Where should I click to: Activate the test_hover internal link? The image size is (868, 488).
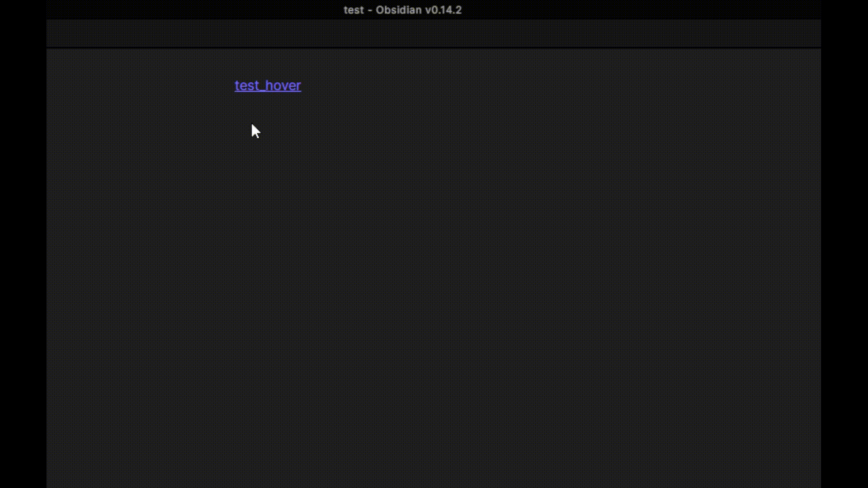pos(267,85)
